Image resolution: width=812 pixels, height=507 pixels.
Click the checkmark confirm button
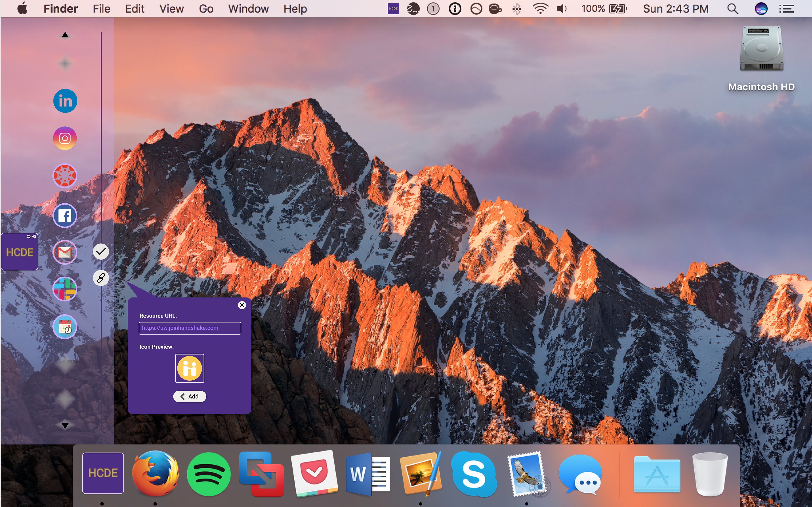pos(101,251)
